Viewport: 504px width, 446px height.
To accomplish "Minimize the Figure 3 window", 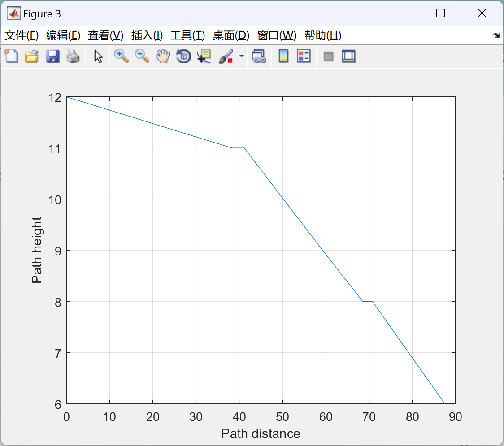I will coord(400,13).
